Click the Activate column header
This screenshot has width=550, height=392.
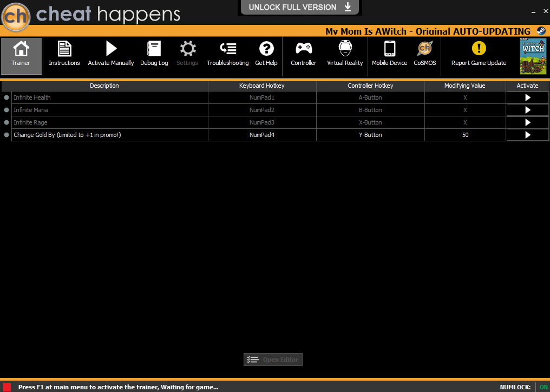(x=528, y=86)
